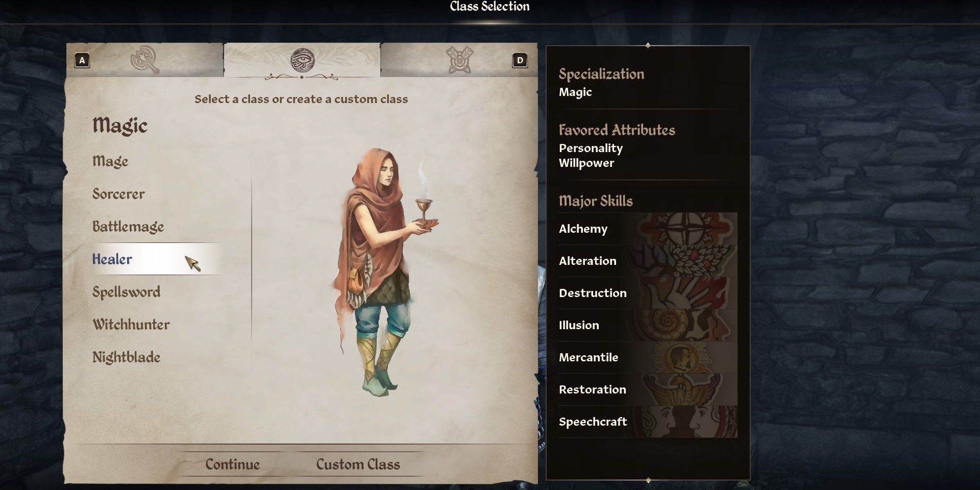
Task: Select the Magic eye tab icon
Action: (302, 60)
